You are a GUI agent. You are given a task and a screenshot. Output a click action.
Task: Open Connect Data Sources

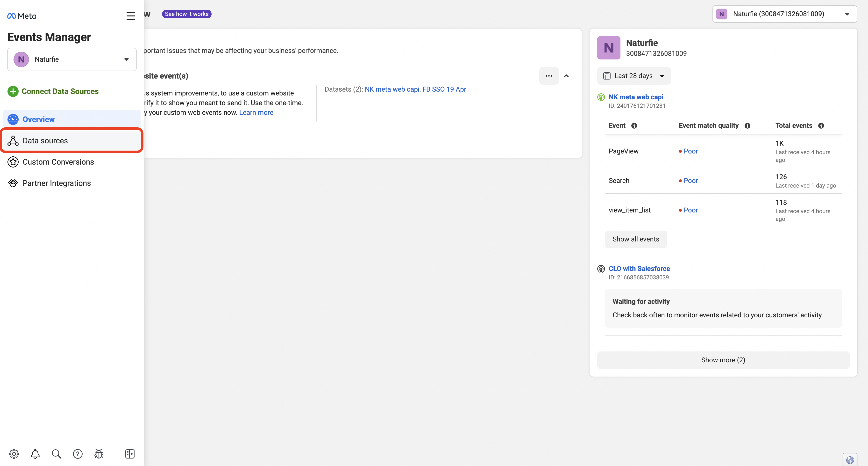pos(60,91)
